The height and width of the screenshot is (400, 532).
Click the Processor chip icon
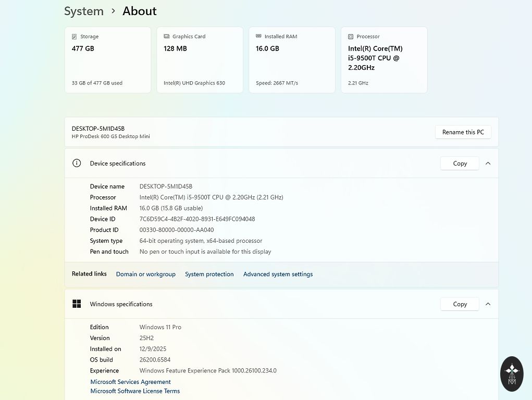351,37
